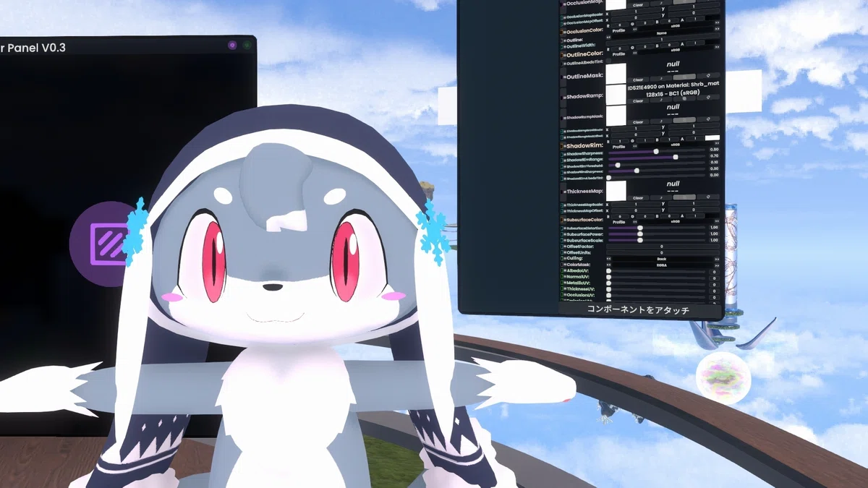Click the green field icon beside the AlbedoUV label

pyautogui.click(x=562, y=270)
